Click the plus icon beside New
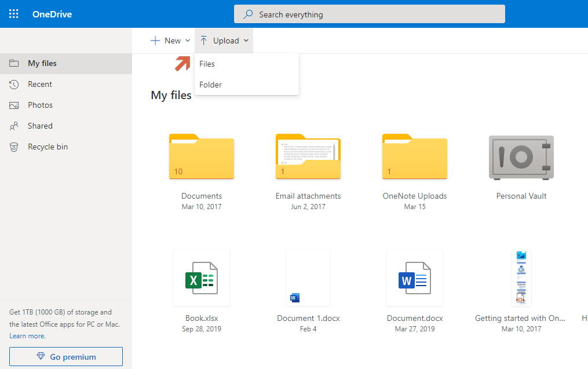Image resolution: width=588 pixels, height=369 pixels. [155, 41]
